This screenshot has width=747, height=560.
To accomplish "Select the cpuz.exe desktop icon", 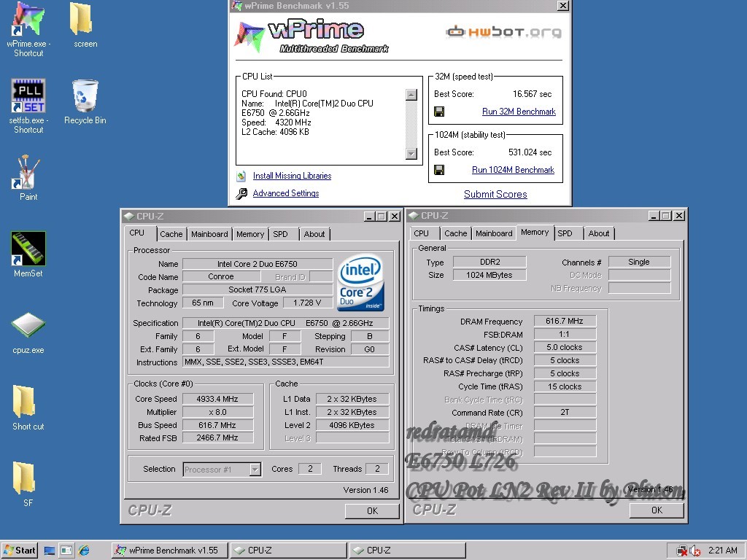I will [x=28, y=325].
